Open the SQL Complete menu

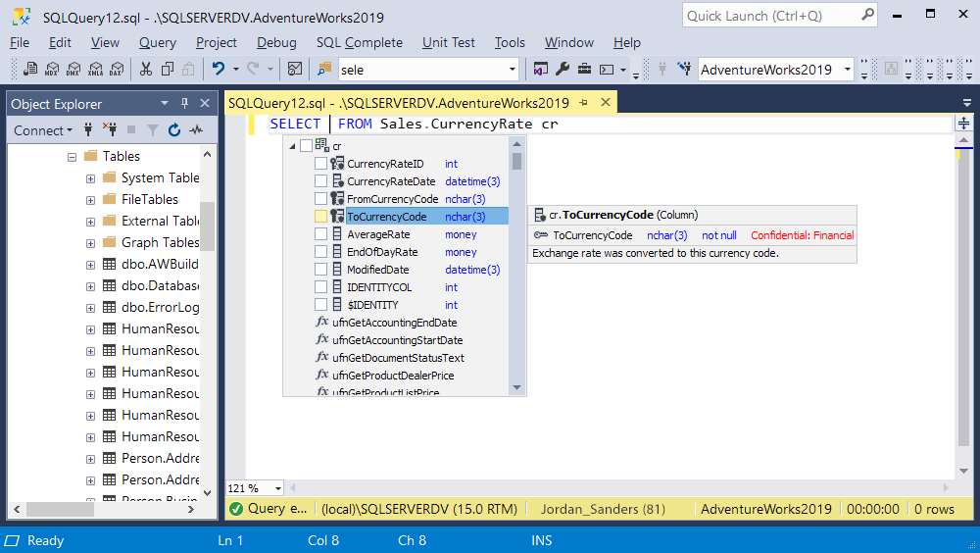coord(360,42)
